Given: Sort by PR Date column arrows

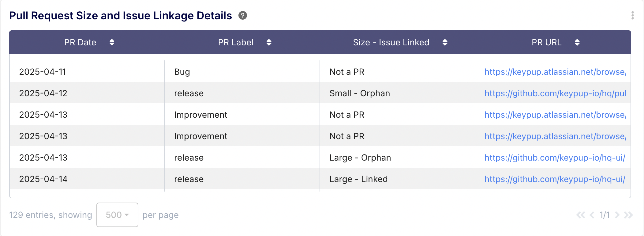Looking at the screenshot, I should click(x=112, y=42).
